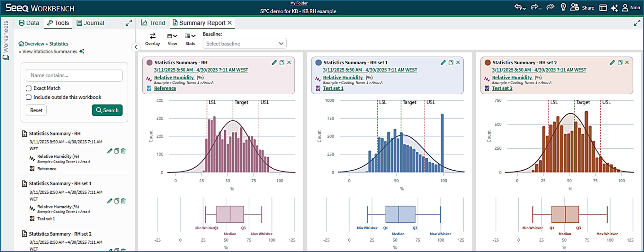644x252 pixels.
Task: Go to Seeq Workbench home logo
Action: 40,8
